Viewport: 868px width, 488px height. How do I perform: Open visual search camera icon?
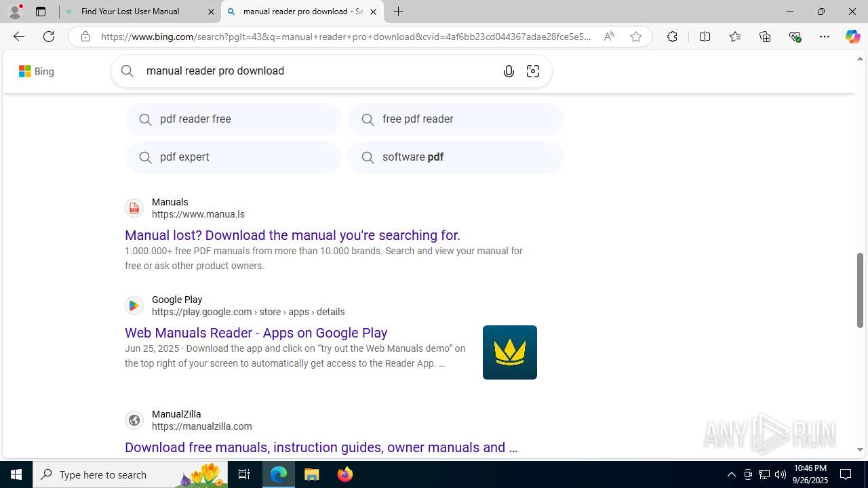[x=533, y=71]
